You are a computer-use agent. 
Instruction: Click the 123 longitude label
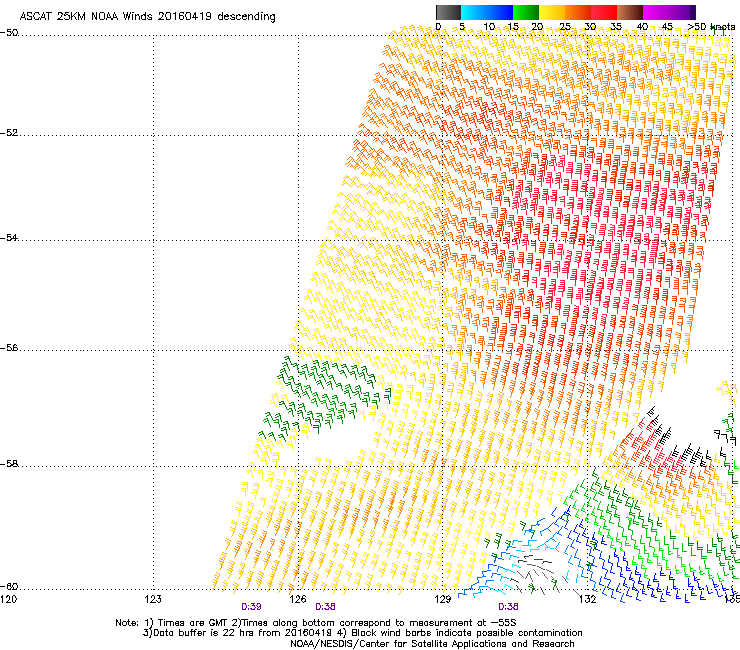click(x=153, y=599)
